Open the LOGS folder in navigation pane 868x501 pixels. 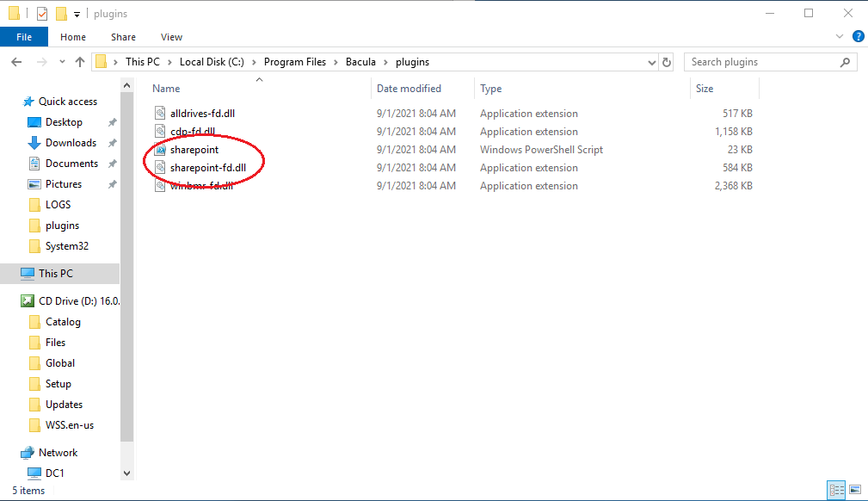(x=58, y=205)
